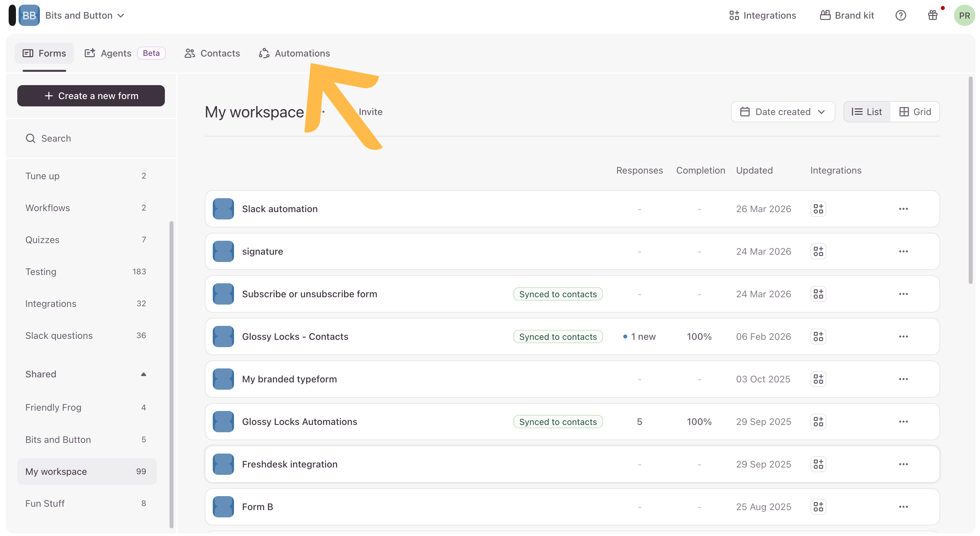Open the Brand kit icon link
The width and height of the screenshot is (980, 536).
[847, 15]
